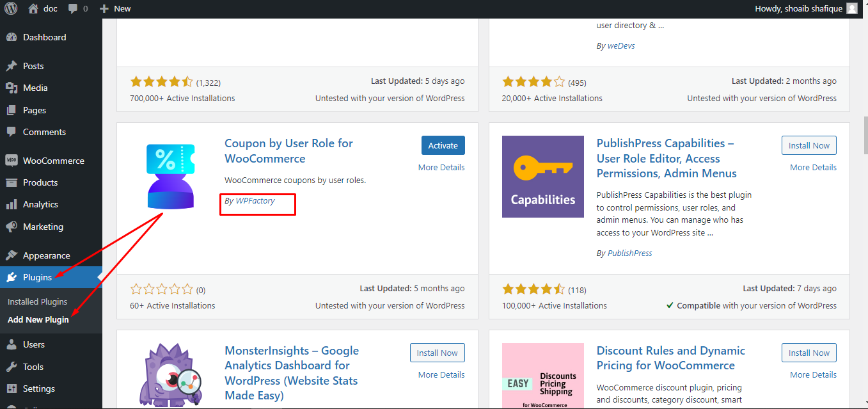Click the Discount Rules plugin thumbnail
The width and height of the screenshot is (868, 409).
543,376
